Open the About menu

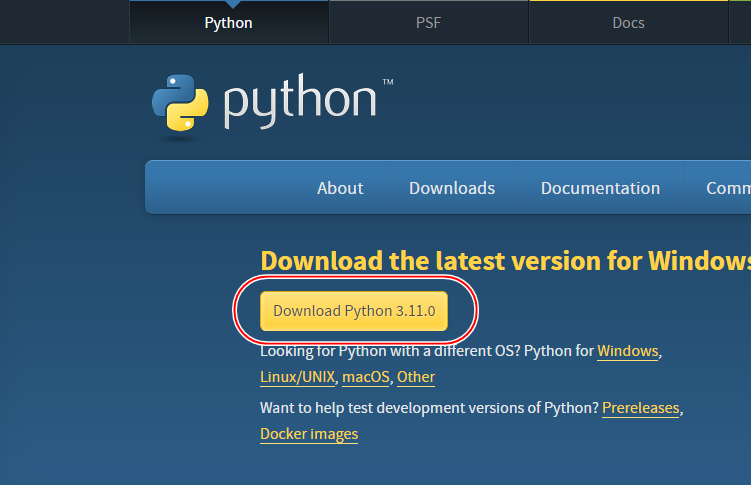tap(340, 188)
